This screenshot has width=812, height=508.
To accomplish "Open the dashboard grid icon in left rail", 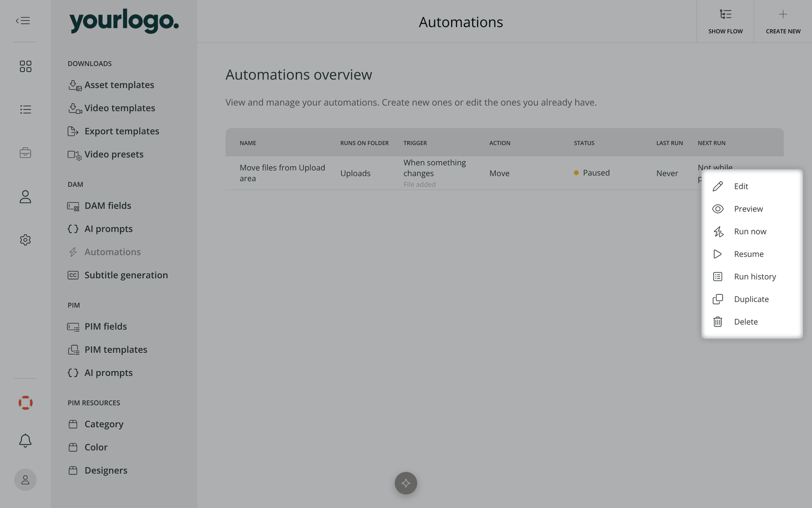I will [x=25, y=66].
